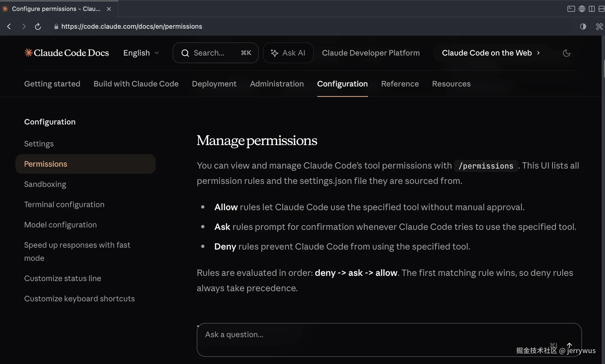605x364 pixels.
Task: Reload the page with refresh icon
Action: click(38, 27)
